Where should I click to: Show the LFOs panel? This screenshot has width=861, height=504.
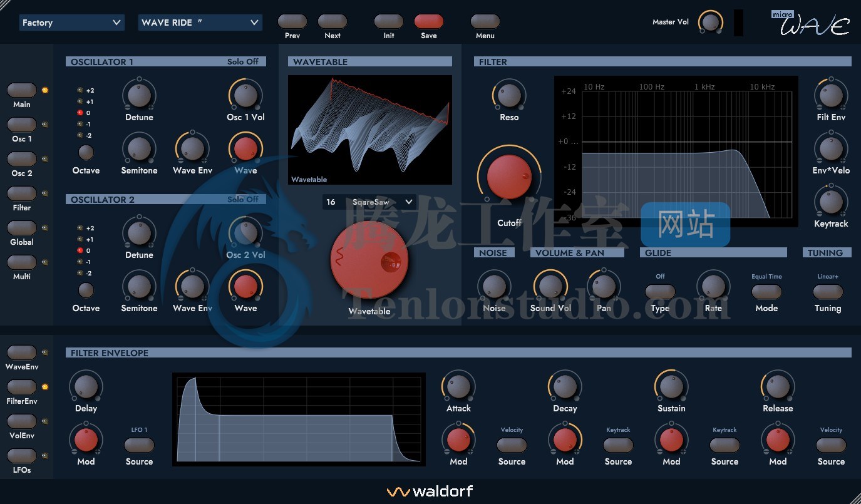pos(22,456)
